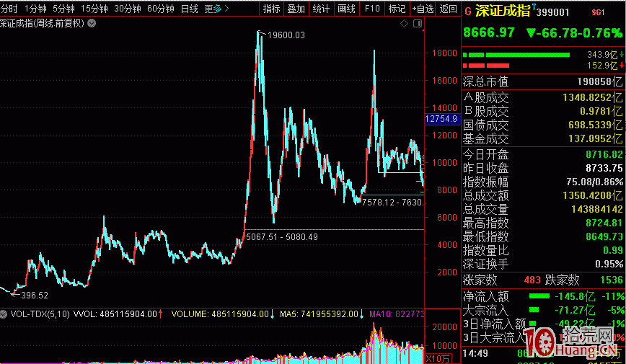Image resolution: width=626 pixels, height=364 pixels.
Task: Click the gap label 7578.12 - 7630
Action: point(392,203)
